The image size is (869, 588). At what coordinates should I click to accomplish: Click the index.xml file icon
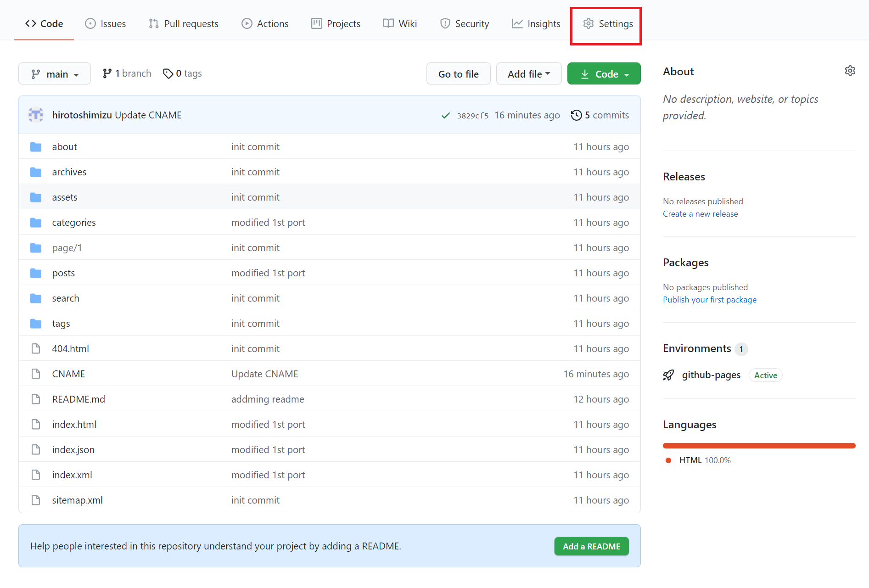(x=36, y=475)
